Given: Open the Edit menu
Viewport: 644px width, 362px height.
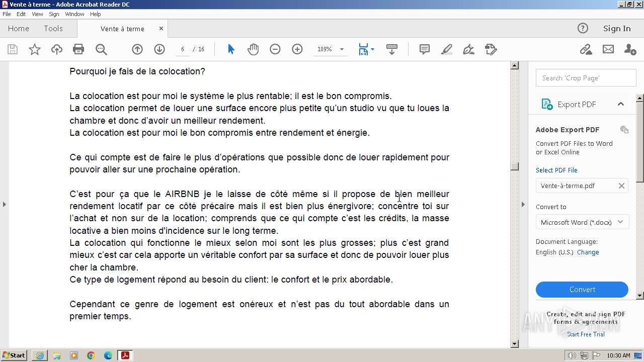Looking at the screenshot, I should coord(21,14).
